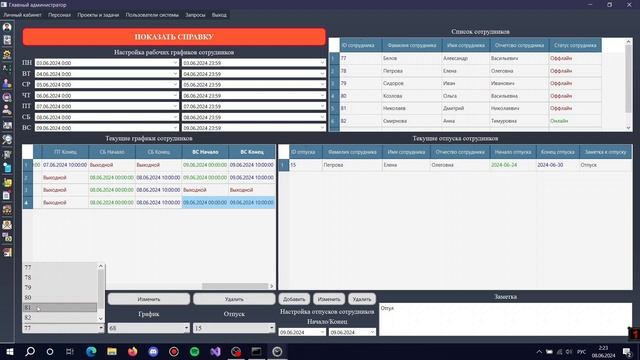This screenshot has width=640, height=360.
Task: Click the Cortana circle icon in the taskbar
Action: point(50,351)
